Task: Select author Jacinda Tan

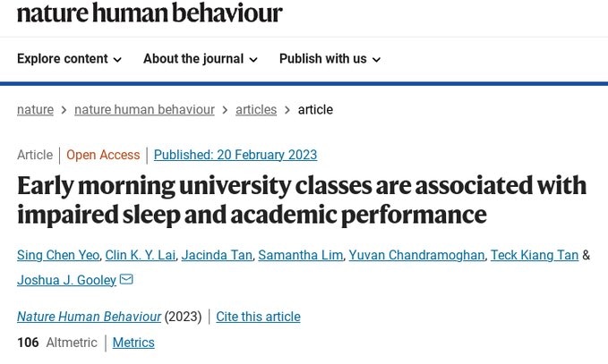Action: [x=216, y=255]
